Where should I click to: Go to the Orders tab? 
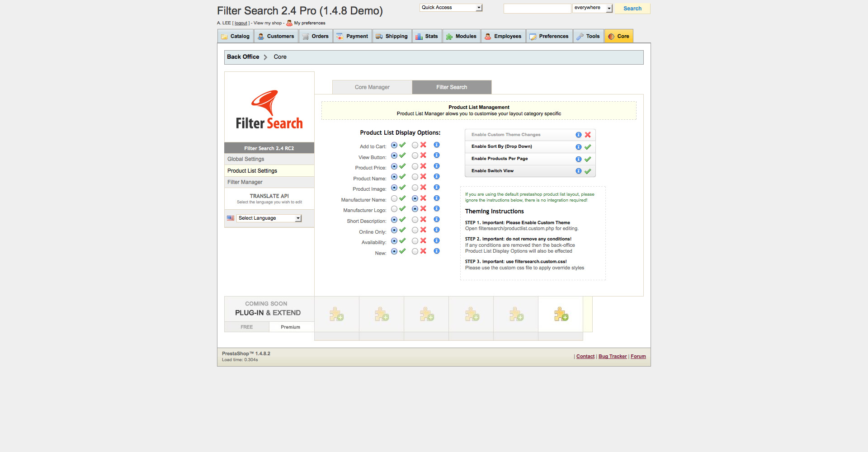[x=316, y=36]
